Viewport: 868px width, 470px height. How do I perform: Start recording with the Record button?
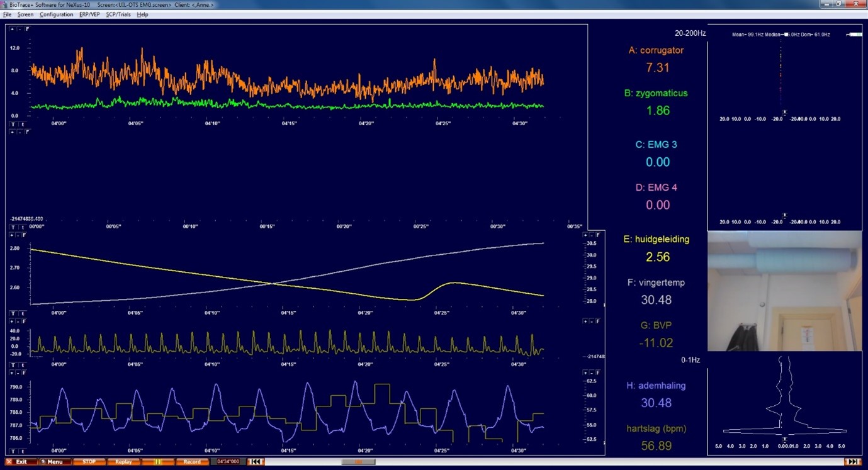coord(191,462)
